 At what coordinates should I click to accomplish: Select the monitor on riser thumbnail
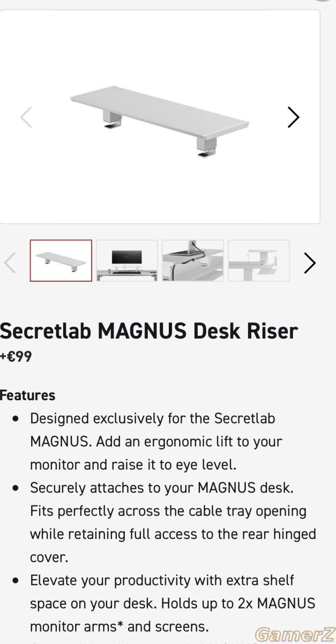127,261
